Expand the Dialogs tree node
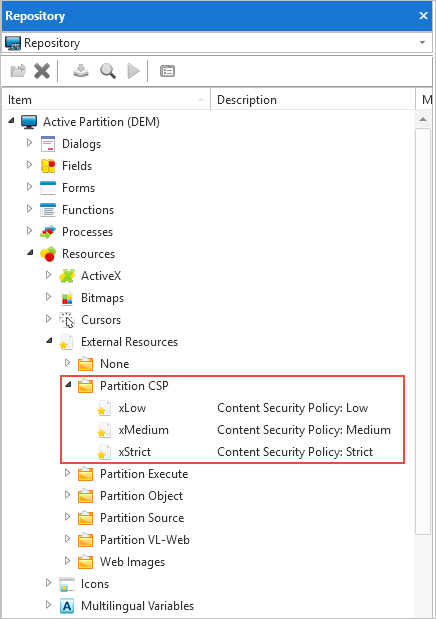Screen dimensions: 436x619 30,143
